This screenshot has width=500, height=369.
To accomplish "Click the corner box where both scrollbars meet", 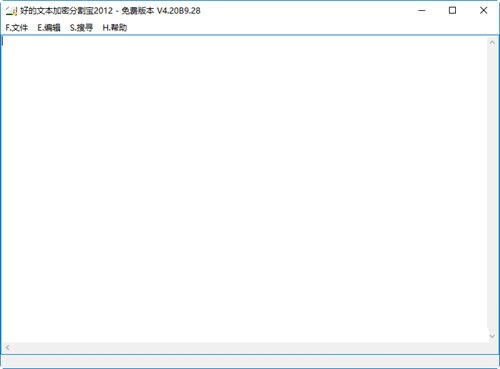I will coord(492,348).
